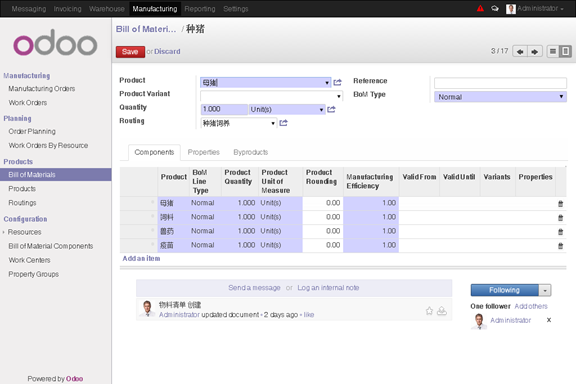
Task: Open external link beside Routing field
Action: [283, 123]
